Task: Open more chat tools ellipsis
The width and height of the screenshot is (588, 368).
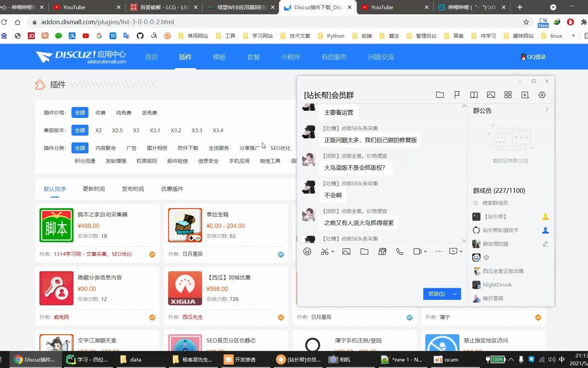Action: click(439, 251)
